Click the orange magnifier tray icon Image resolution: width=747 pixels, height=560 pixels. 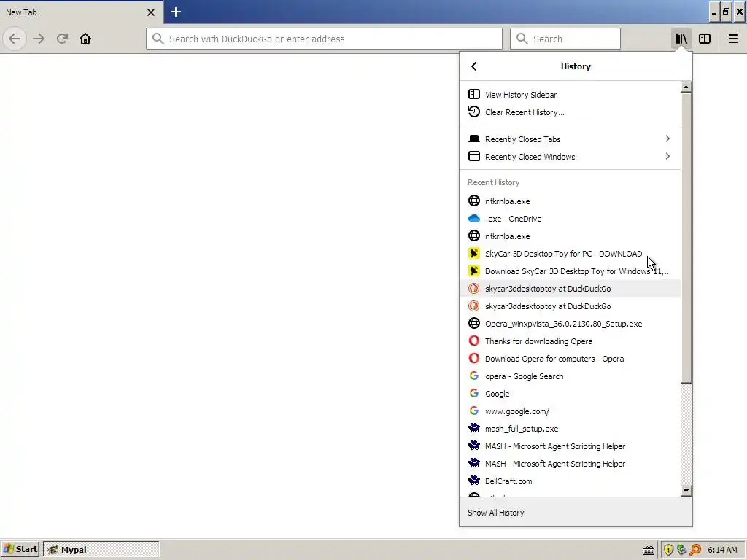point(695,550)
